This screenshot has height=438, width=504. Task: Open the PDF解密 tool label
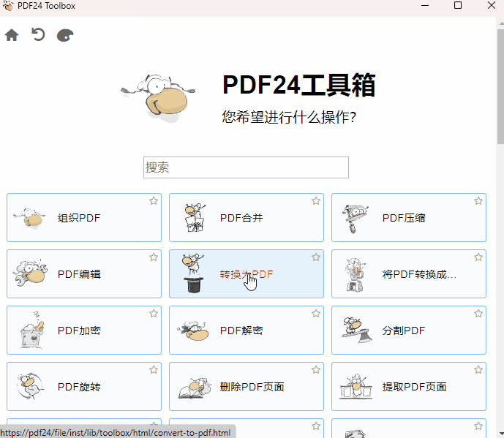point(241,331)
